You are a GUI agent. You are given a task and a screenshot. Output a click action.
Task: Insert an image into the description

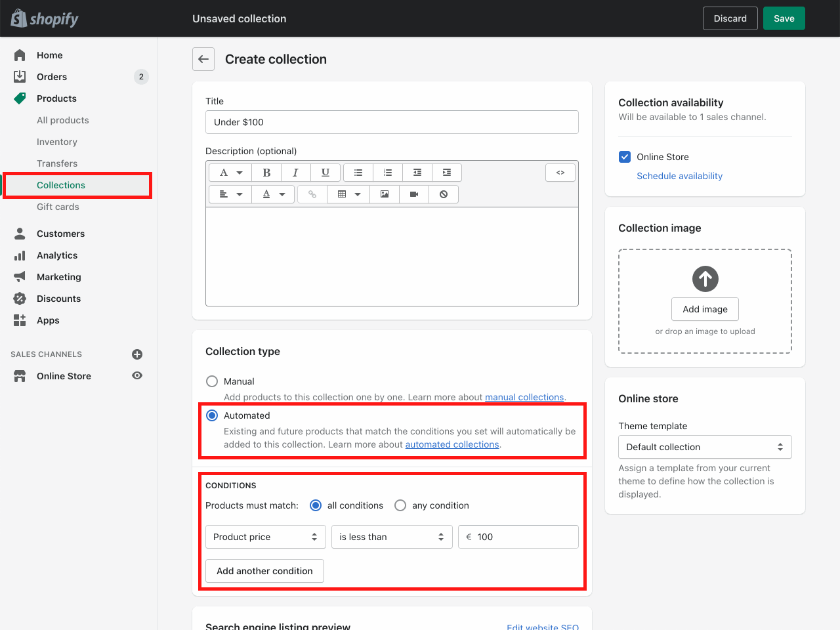[x=384, y=194]
